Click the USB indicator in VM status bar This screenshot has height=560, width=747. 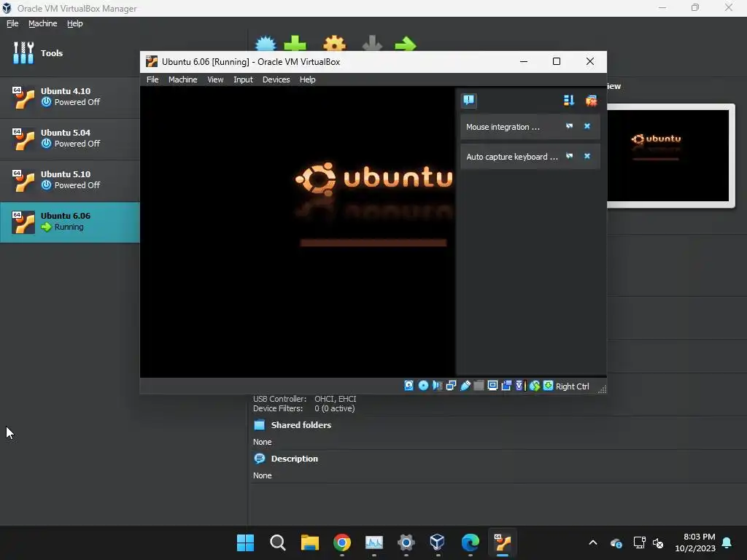[465, 386]
